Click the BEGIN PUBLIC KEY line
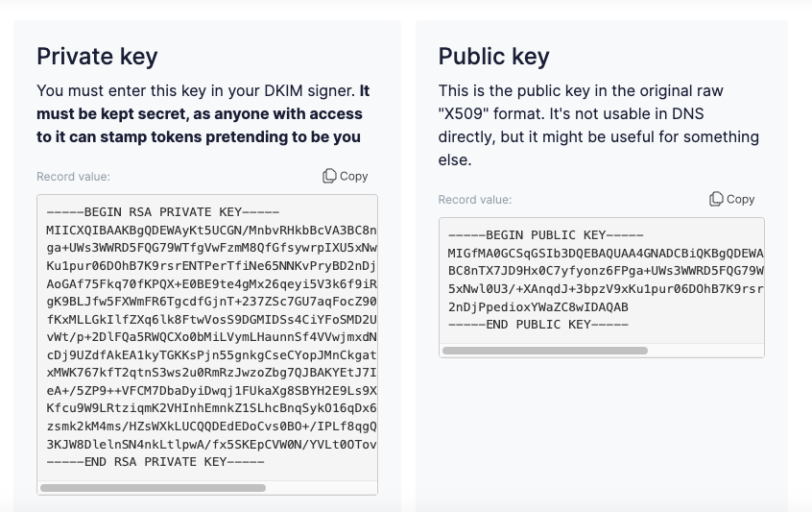The image size is (812, 512). pos(545,235)
